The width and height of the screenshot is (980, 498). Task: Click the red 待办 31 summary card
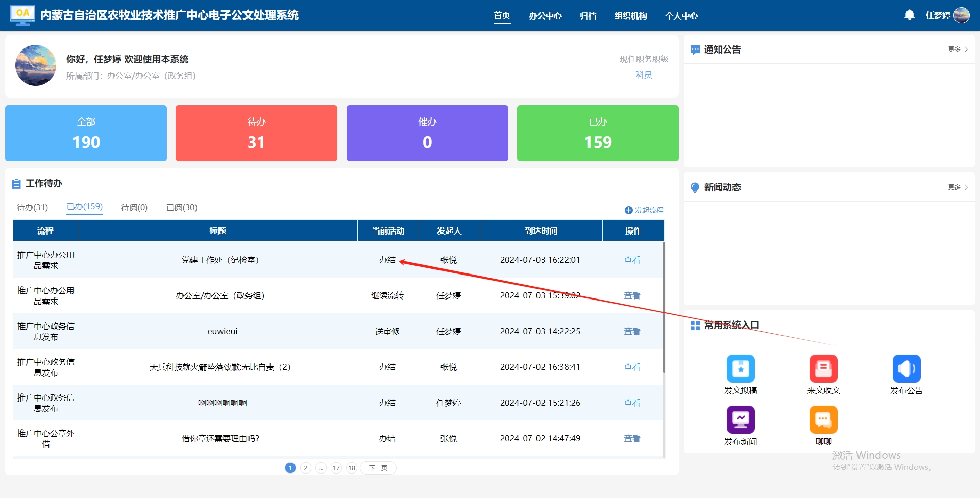point(256,133)
